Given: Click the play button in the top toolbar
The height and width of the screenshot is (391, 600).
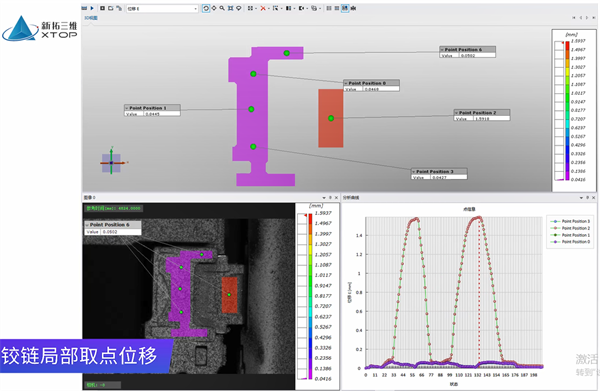Looking at the screenshot, I should [92, 8].
